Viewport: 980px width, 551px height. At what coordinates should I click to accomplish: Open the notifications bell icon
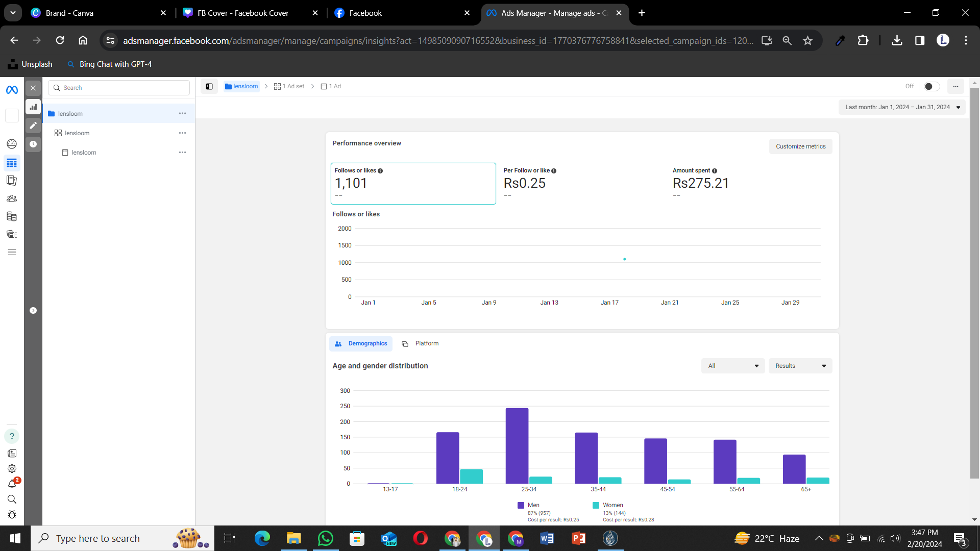[12, 484]
